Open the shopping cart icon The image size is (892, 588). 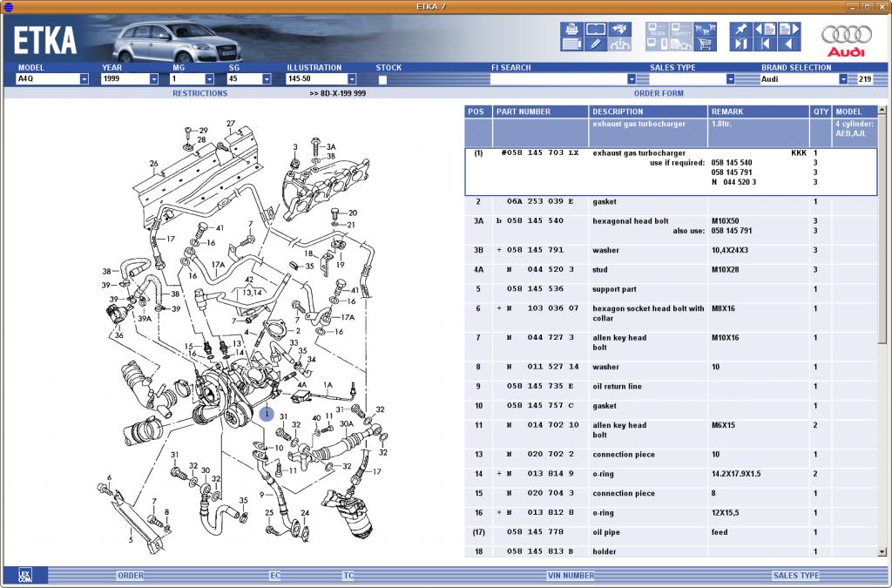pyautogui.click(x=706, y=44)
